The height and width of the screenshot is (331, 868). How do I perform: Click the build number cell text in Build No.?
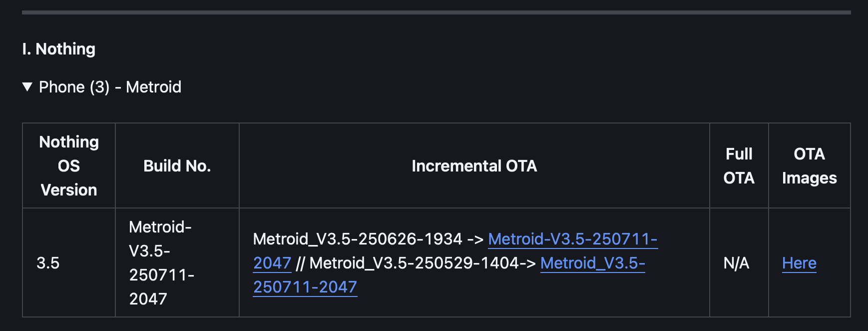[x=161, y=263]
